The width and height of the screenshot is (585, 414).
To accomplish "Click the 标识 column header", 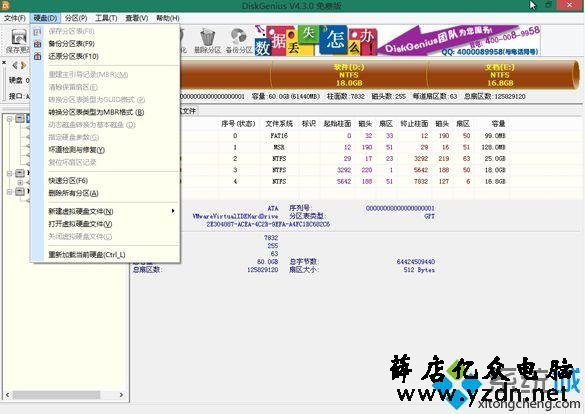I will pos(309,123).
